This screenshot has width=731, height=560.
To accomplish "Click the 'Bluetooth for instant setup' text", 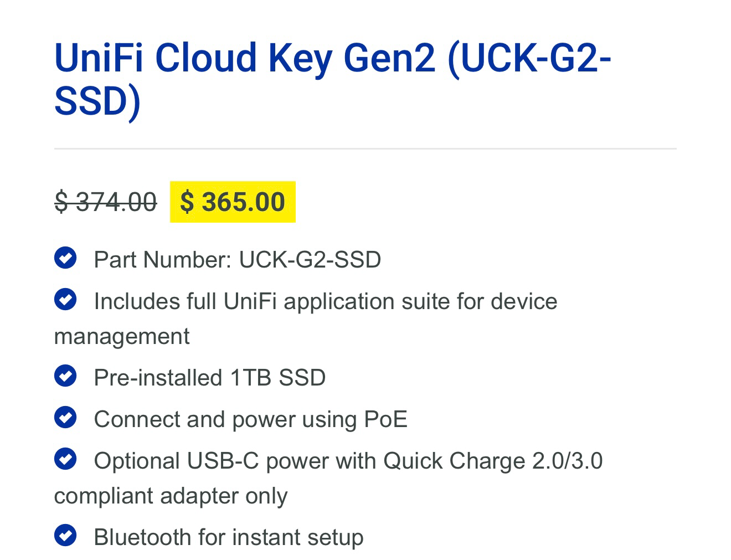I will coord(228,537).
